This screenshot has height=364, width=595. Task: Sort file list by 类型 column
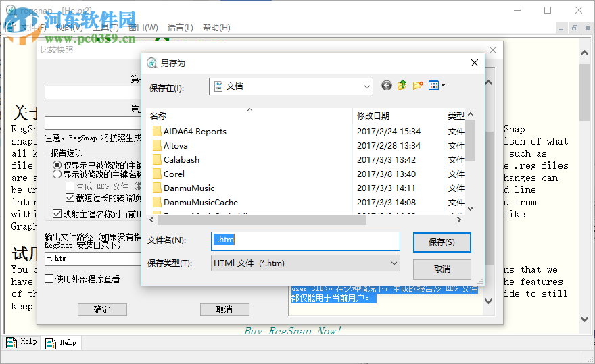(456, 116)
